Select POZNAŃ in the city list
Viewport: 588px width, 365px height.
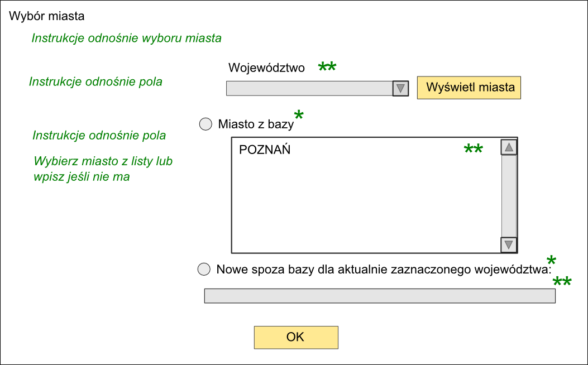point(265,150)
